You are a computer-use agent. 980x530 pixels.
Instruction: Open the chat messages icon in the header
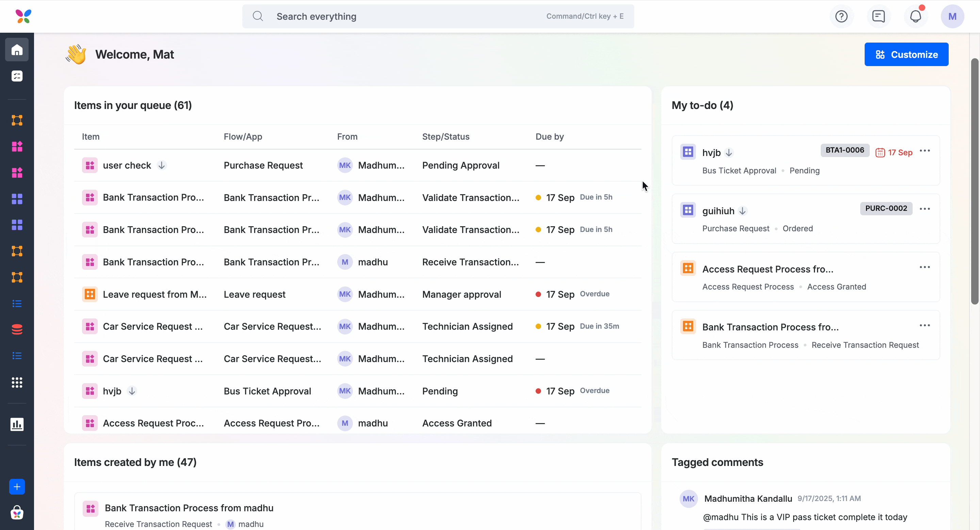[x=878, y=16]
